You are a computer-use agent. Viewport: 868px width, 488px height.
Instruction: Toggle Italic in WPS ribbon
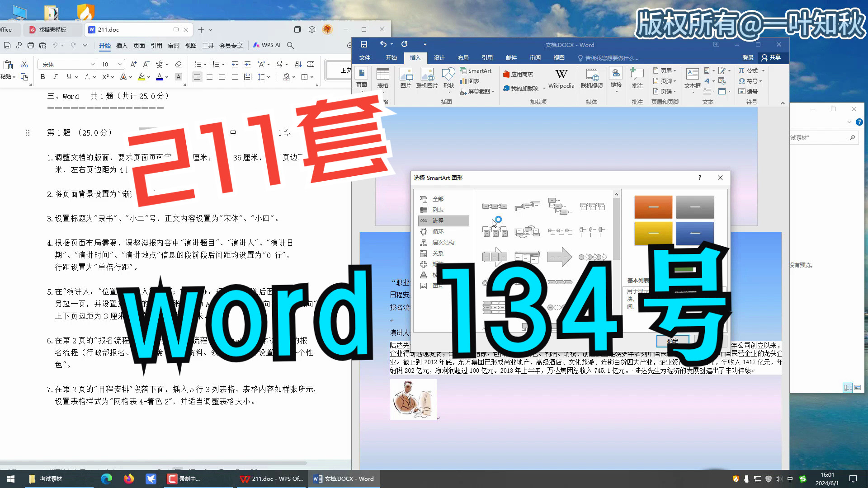(55, 77)
